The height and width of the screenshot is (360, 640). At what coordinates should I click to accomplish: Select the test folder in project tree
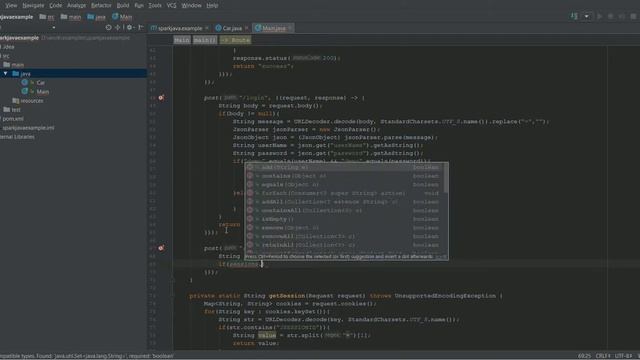pyautogui.click(x=16, y=109)
